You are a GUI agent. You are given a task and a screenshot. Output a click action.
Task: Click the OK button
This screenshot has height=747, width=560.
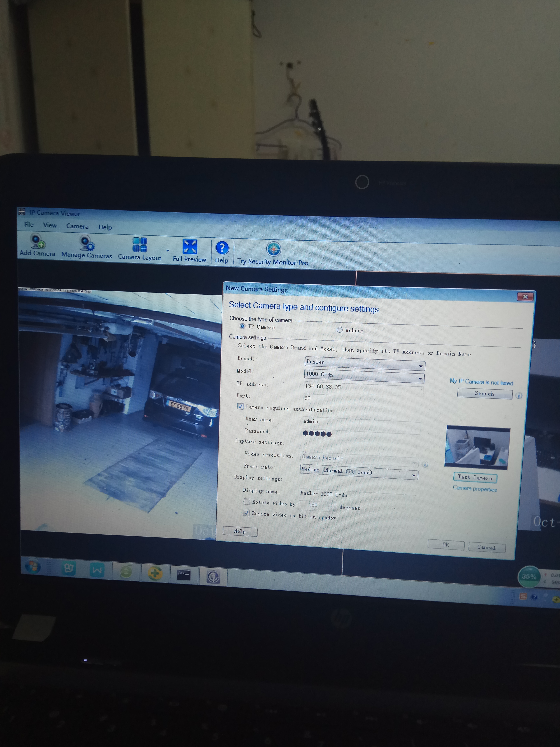coord(446,545)
